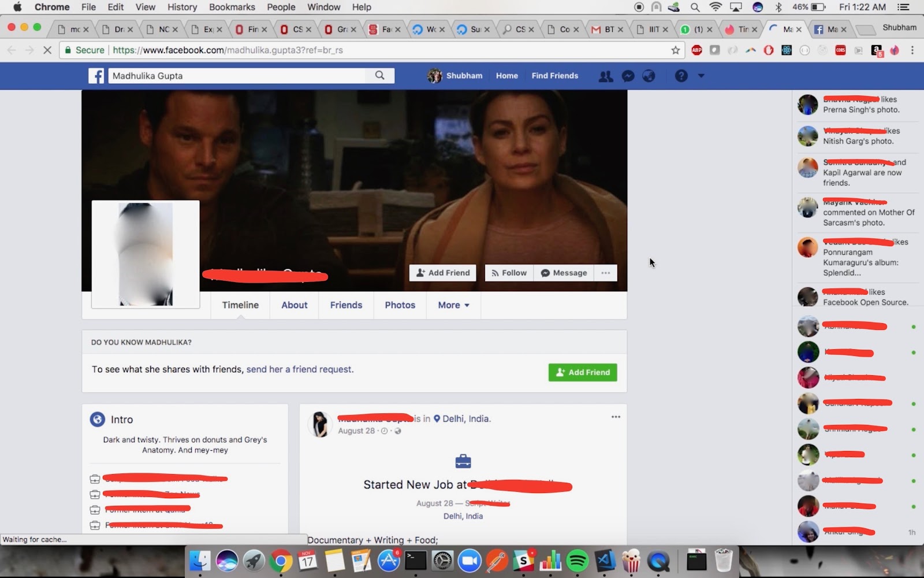924x578 pixels.
Task: Open the Messenger icon in Facebook header
Action: point(628,76)
